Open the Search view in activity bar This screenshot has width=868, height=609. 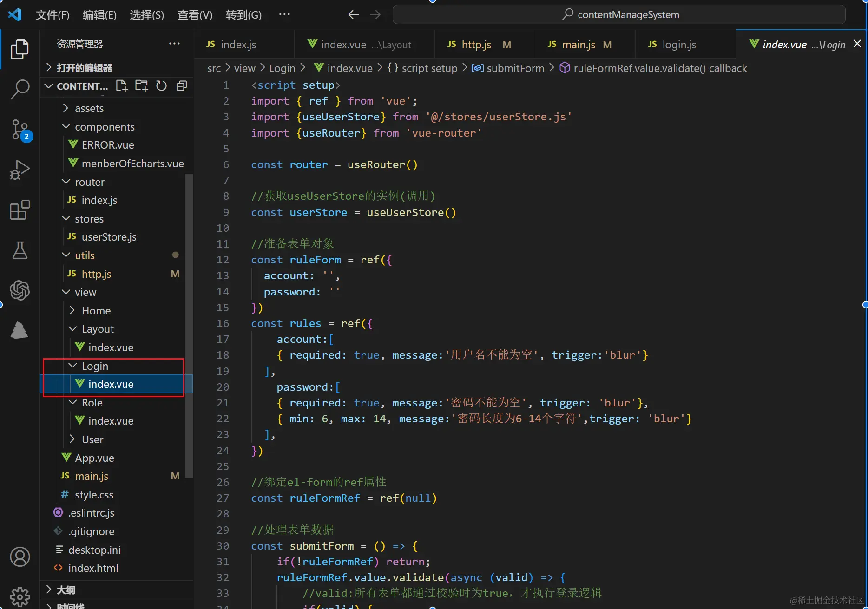[20, 88]
